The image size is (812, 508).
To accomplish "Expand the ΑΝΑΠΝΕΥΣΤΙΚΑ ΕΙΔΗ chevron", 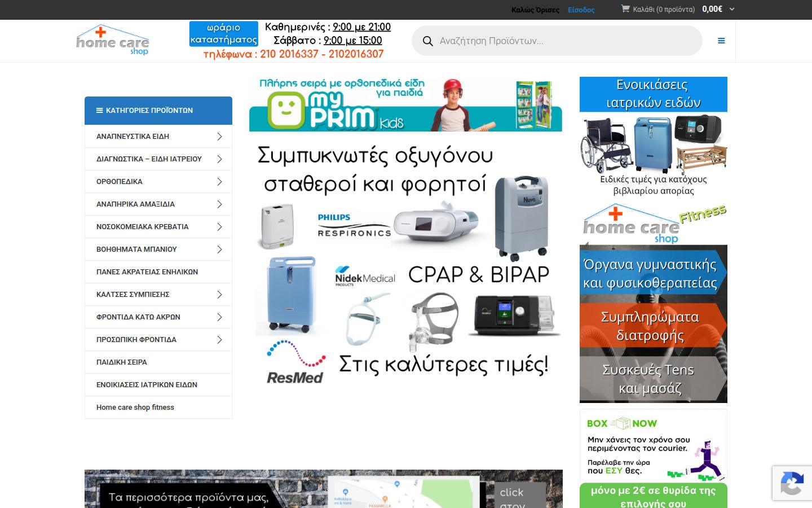I will (x=219, y=137).
